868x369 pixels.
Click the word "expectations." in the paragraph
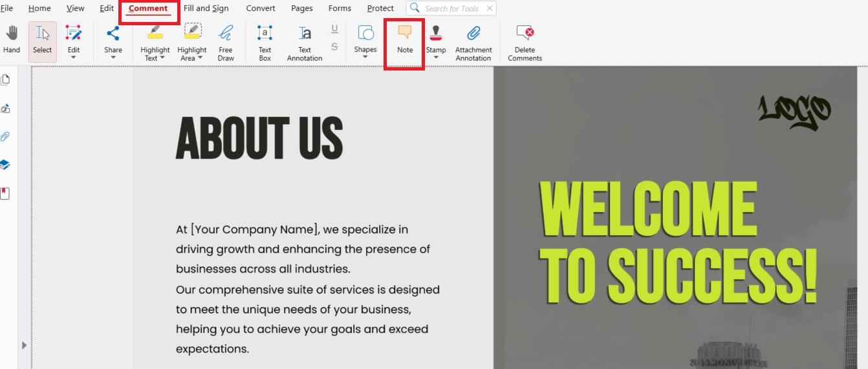(x=213, y=349)
